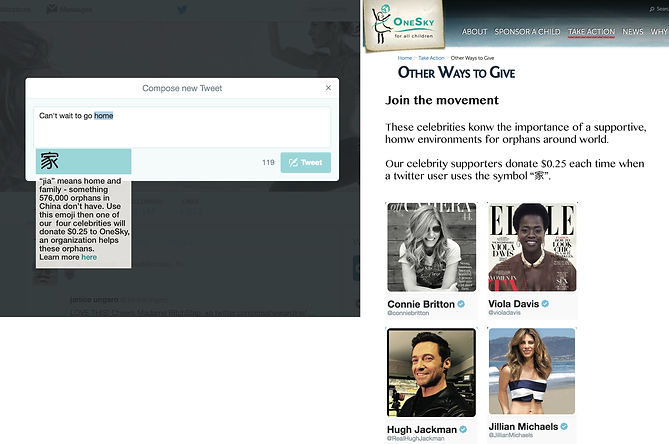Viewport: 669px width, 444px height.
Task: Open Hugh Jackman's profile photo
Action: coord(431,372)
